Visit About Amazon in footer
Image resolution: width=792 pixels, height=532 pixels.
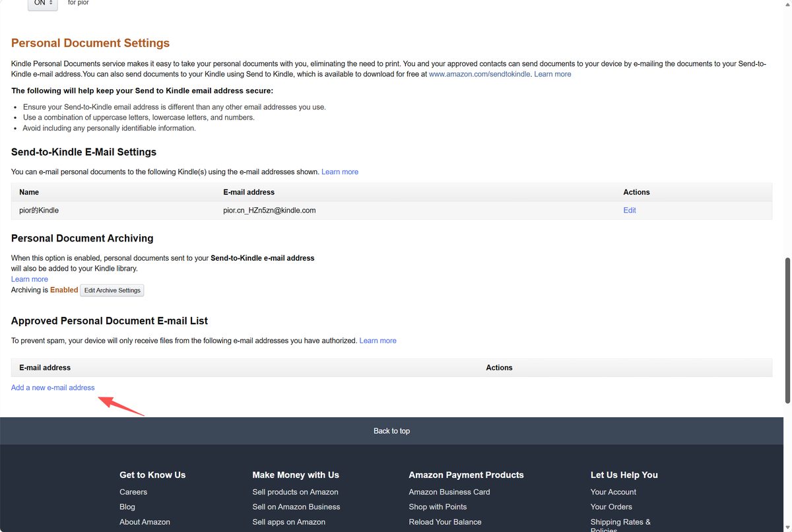[x=145, y=522]
